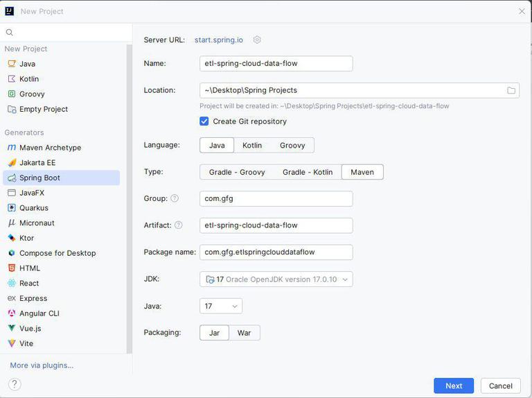Click the start.spring.io server link
This screenshot has width=532, height=398.
(x=219, y=40)
